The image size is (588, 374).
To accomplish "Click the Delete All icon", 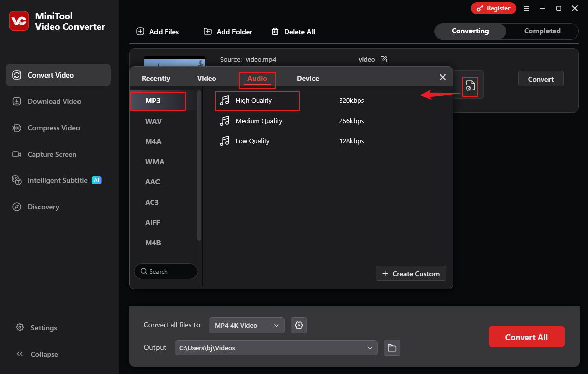I will 275,31.
